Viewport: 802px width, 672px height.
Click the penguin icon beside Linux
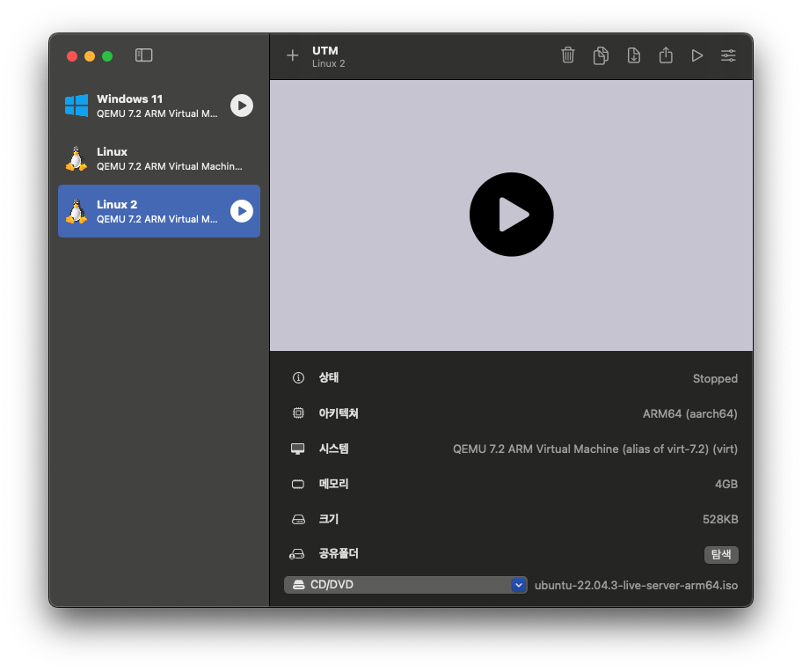click(77, 158)
